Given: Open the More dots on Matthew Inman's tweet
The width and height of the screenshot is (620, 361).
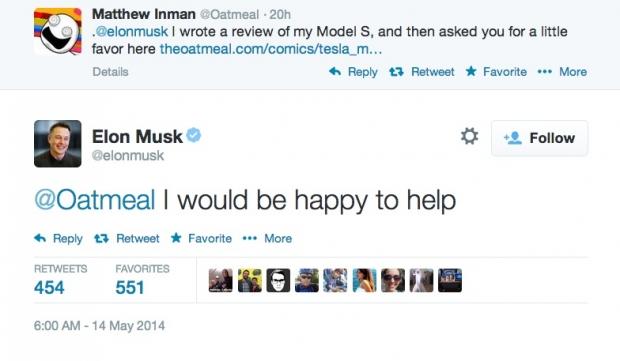Looking at the screenshot, I should 544,72.
